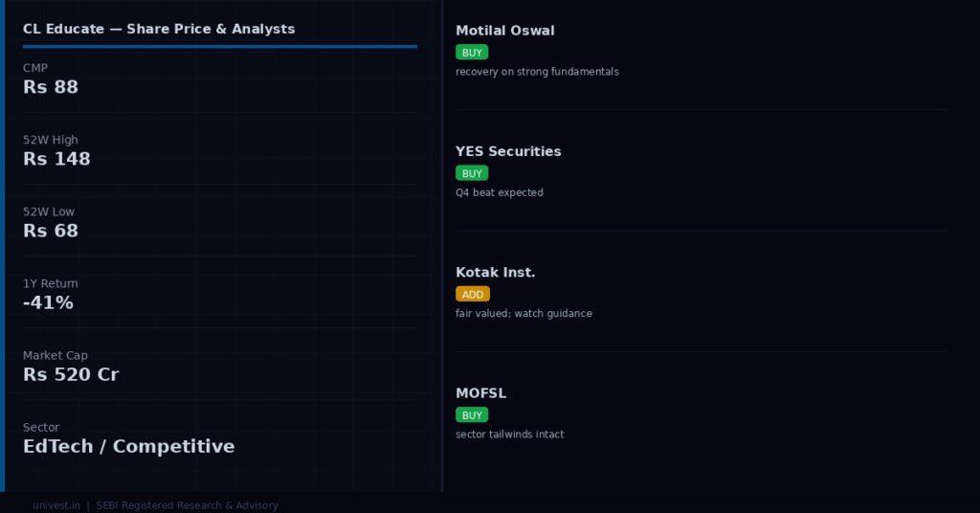This screenshot has width=980, height=513.
Task: Select 'sector tailwinds intact' note
Action: (510, 435)
